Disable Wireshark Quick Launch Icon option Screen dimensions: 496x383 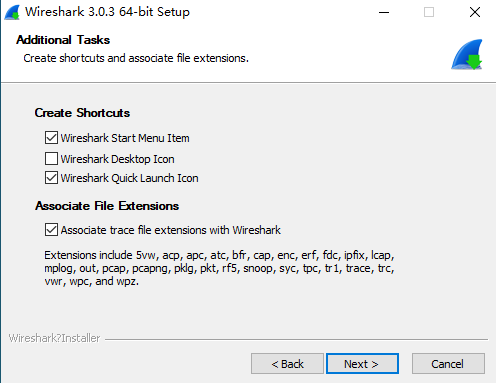[51, 178]
